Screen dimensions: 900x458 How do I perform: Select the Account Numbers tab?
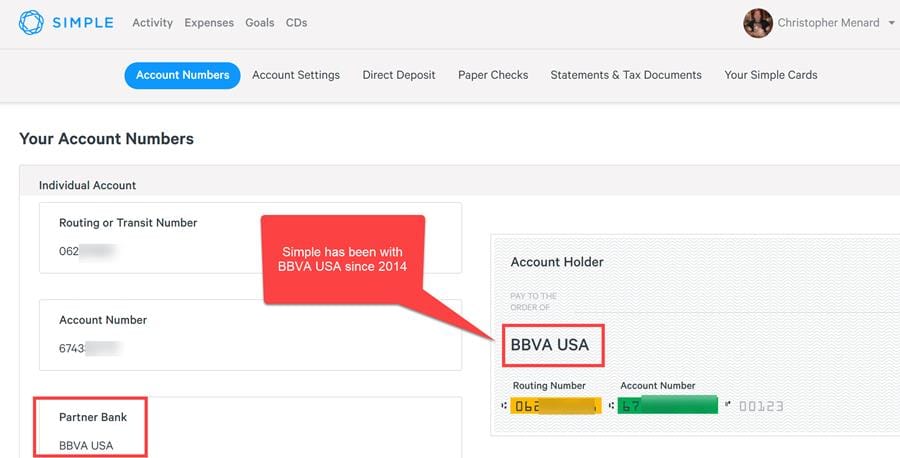tap(183, 75)
